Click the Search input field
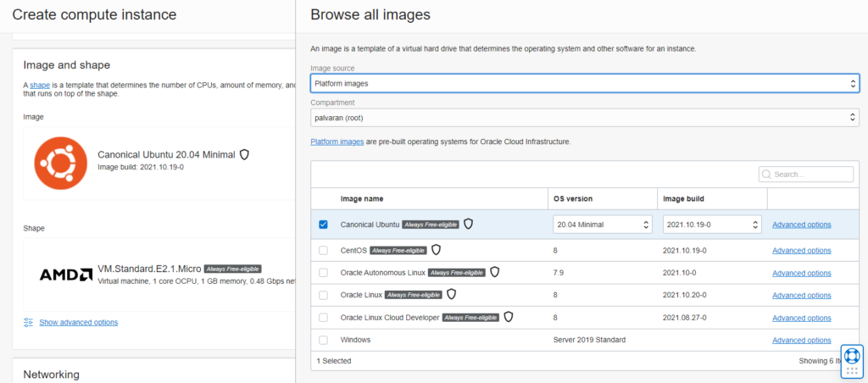Screen dimensions: 868x383 coord(806,175)
